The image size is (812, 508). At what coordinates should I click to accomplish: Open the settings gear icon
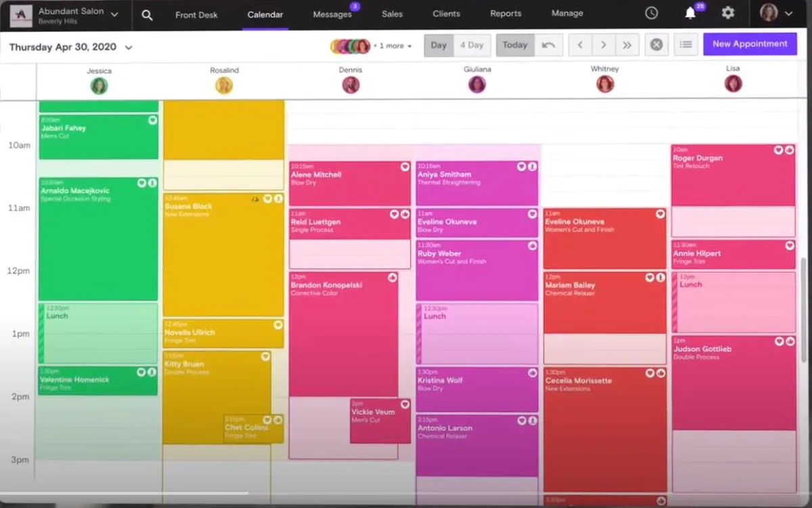(728, 13)
